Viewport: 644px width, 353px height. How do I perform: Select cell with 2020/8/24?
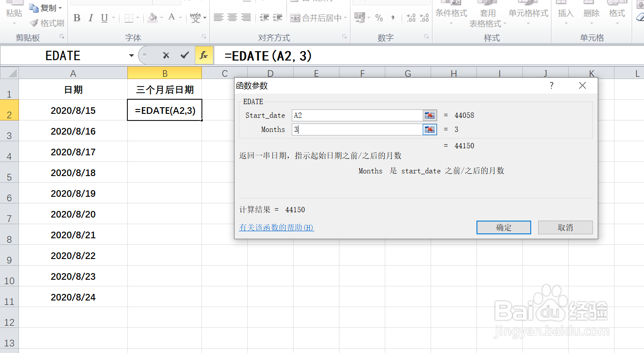[73, 297]
